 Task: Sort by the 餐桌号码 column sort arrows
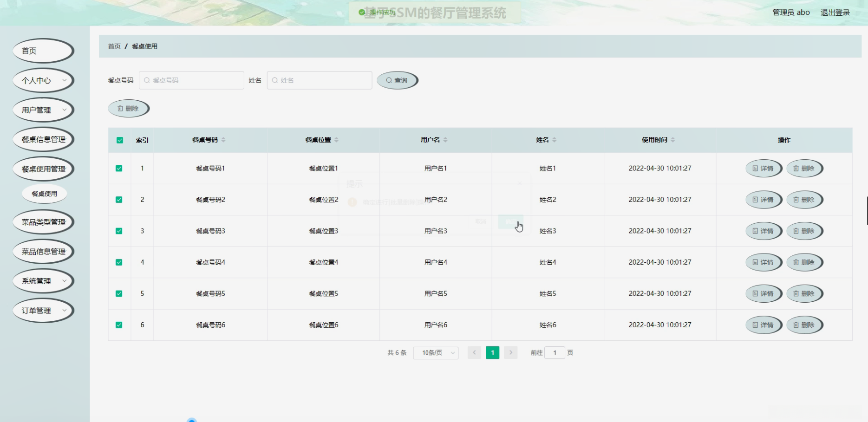pyautogui.click(x=223, y=140)
